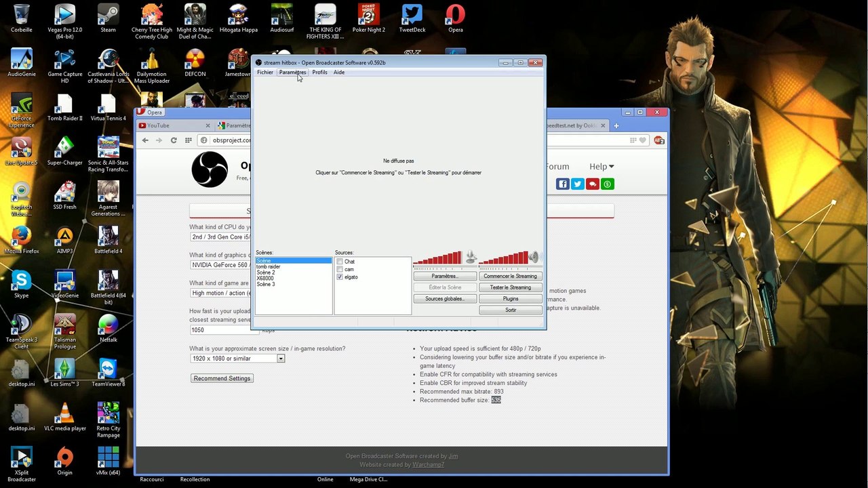Adjust the desktop audio volume meter

coord(503,258)
